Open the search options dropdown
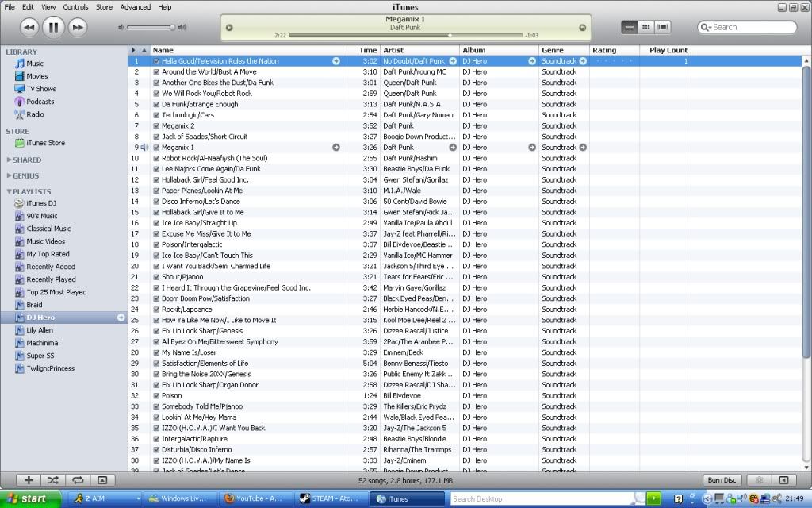Image resolution: width=812 pixels, height=508 pixels. tap(705, 27)
